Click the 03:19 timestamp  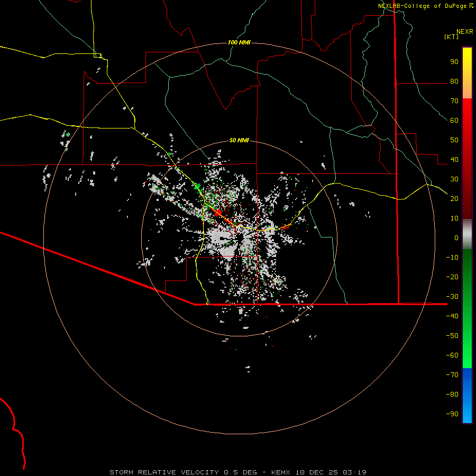point(355,472)
